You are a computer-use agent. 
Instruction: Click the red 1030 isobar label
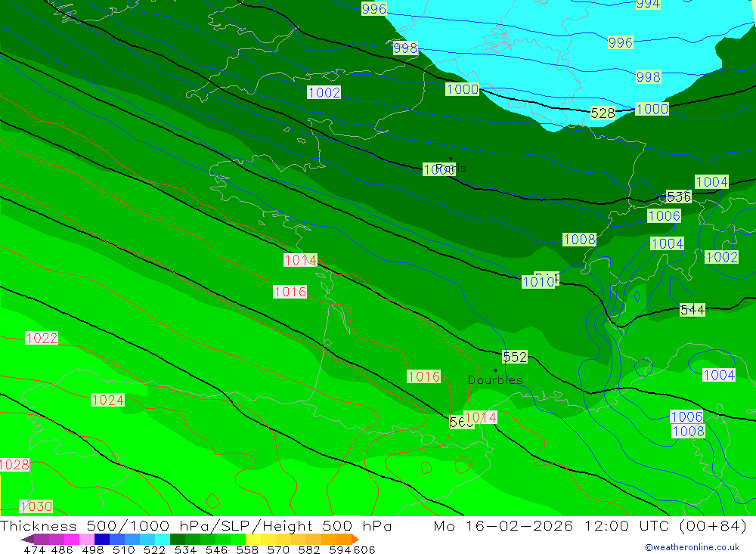(36, 506)
